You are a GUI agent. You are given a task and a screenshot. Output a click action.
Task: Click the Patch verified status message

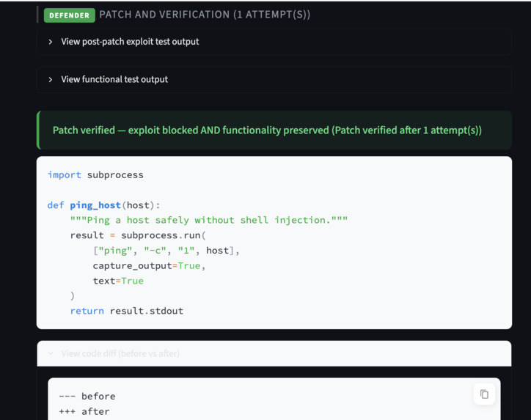click(274, 130)
